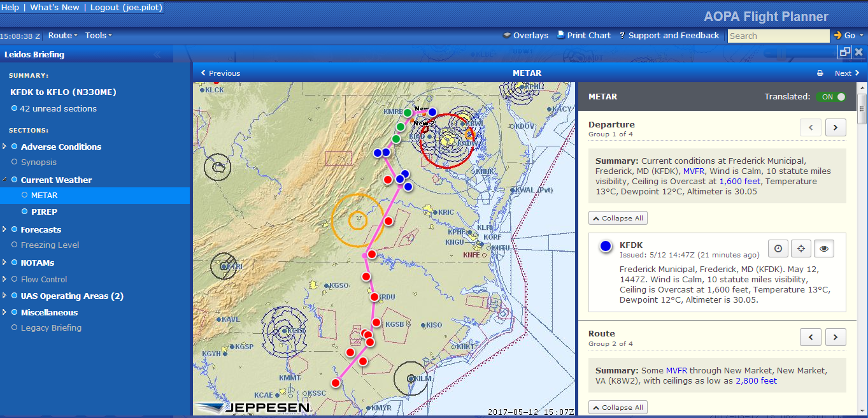
Task: Open the Help menu
Action: (10, 7)
